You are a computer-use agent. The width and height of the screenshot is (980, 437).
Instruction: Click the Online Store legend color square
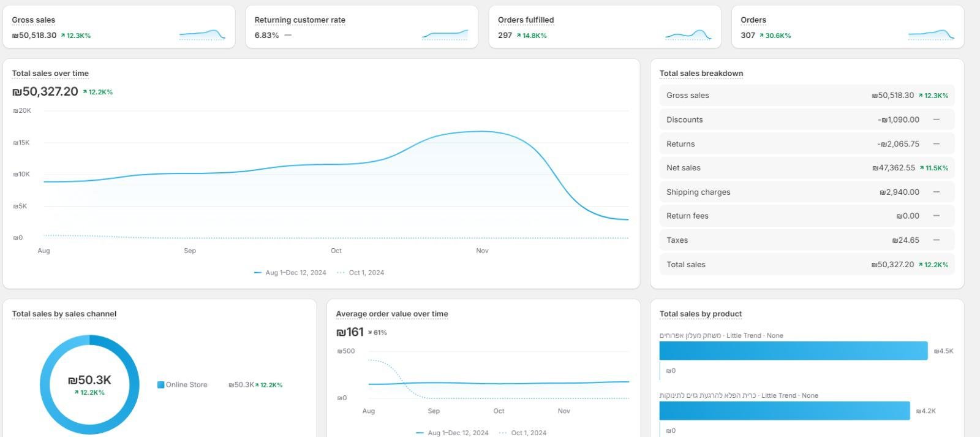click(160, 385)
